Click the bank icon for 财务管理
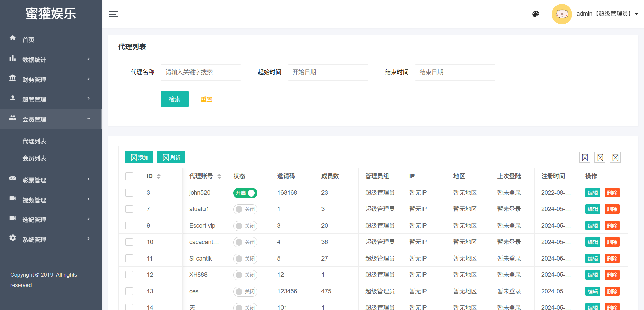The width and height of the screenshot is (644, 310). point(13,78)
